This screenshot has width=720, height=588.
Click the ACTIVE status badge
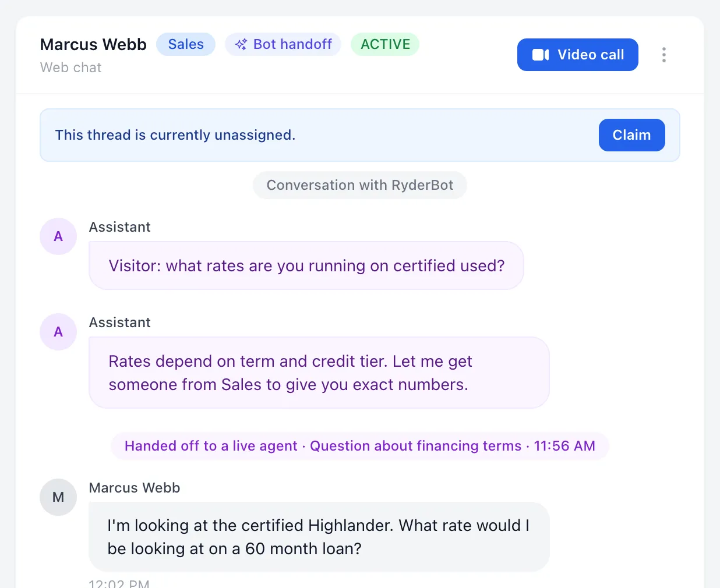[385, 44]
